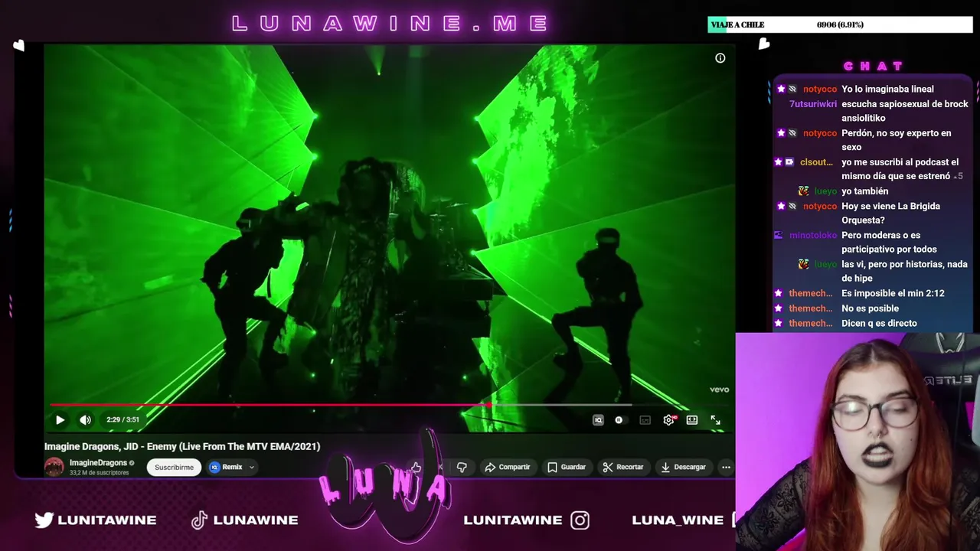Open the video info card icon

click(x=720, y=58)
